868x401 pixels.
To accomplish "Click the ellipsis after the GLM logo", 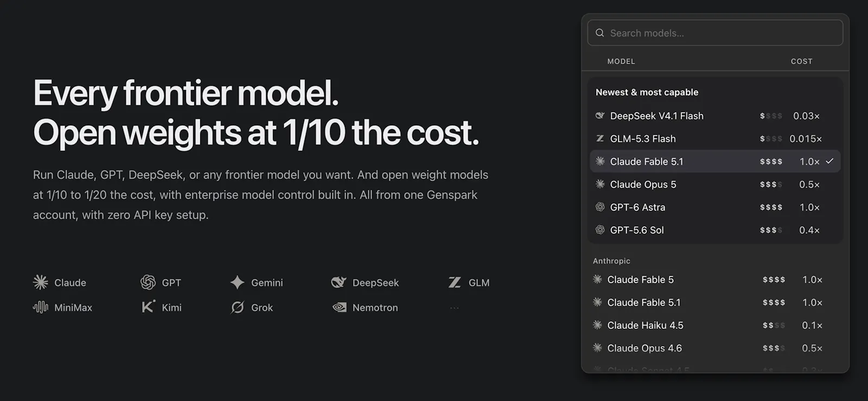I will click(x=455, y=308).
